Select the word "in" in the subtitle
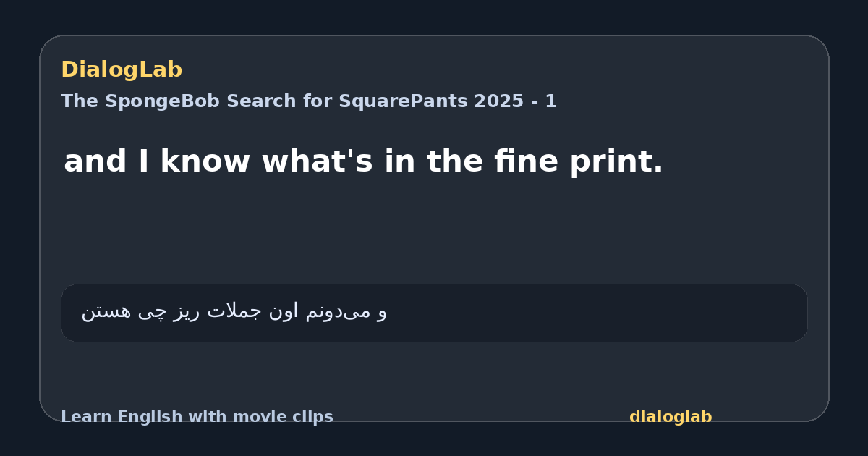 pyautogui.click(x=396, y=161)
